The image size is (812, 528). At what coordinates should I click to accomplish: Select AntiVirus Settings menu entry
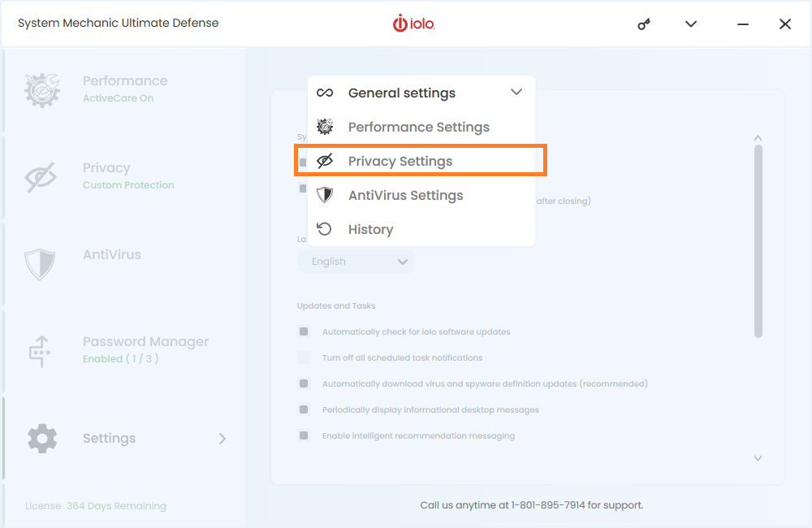[421, 195]
